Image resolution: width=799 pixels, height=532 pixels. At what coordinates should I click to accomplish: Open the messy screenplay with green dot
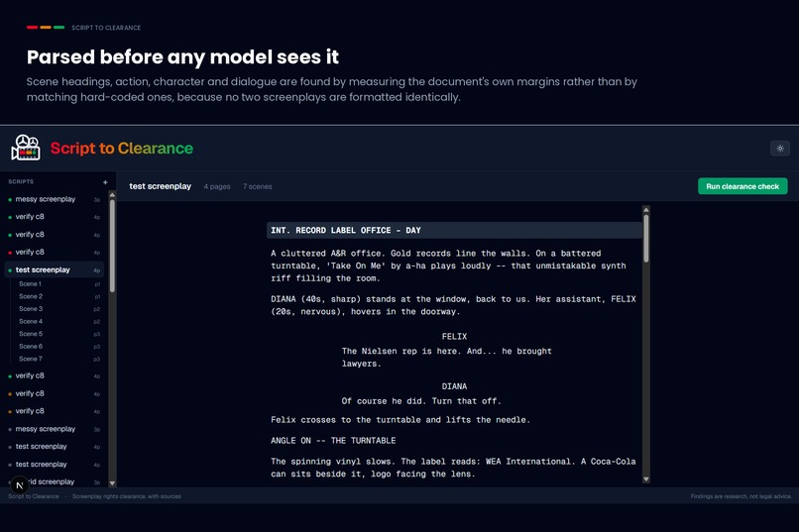click(x=54, y=199)
